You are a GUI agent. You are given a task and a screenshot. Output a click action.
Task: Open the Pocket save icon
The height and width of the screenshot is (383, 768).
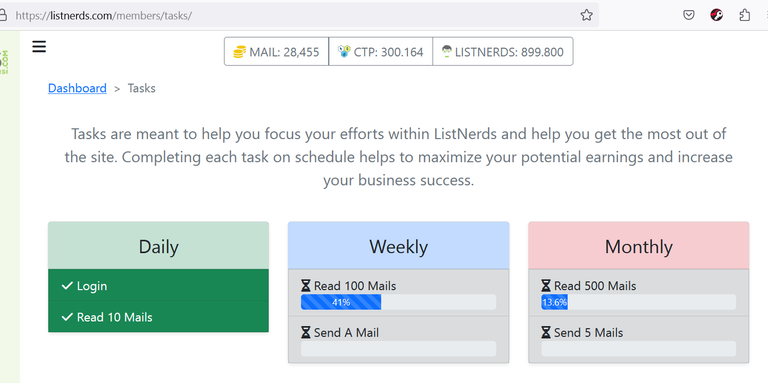click(x=689, y=15)
